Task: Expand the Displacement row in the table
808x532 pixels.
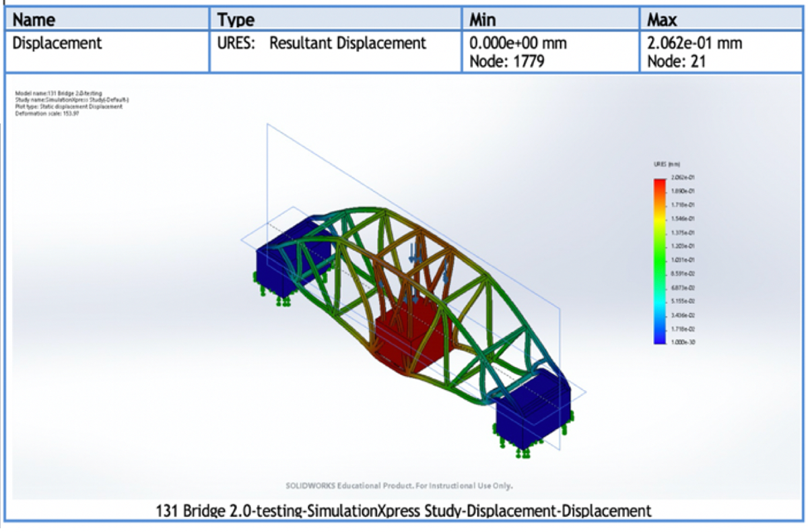Action: (52, 43)
